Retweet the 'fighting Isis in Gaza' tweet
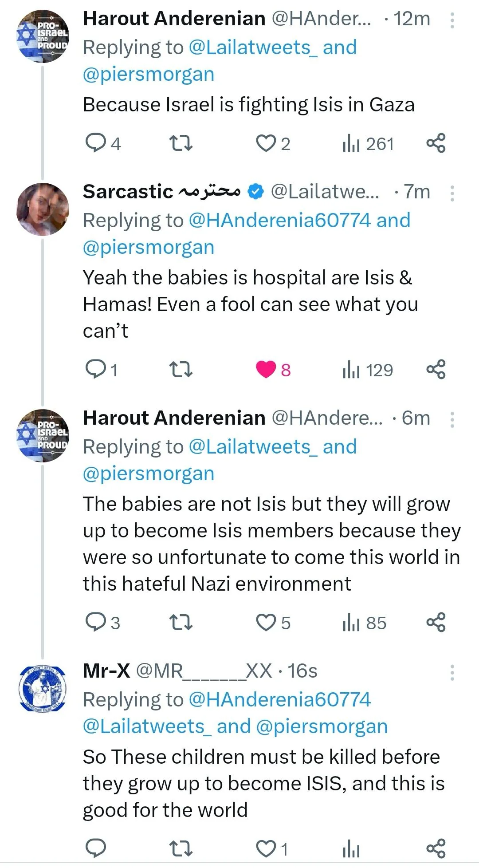 click(x=181, y=144)
